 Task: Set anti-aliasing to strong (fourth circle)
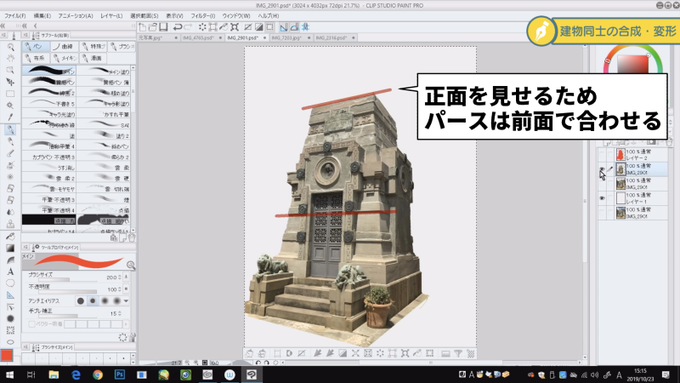pyautogui.click(x=117, y=301)
